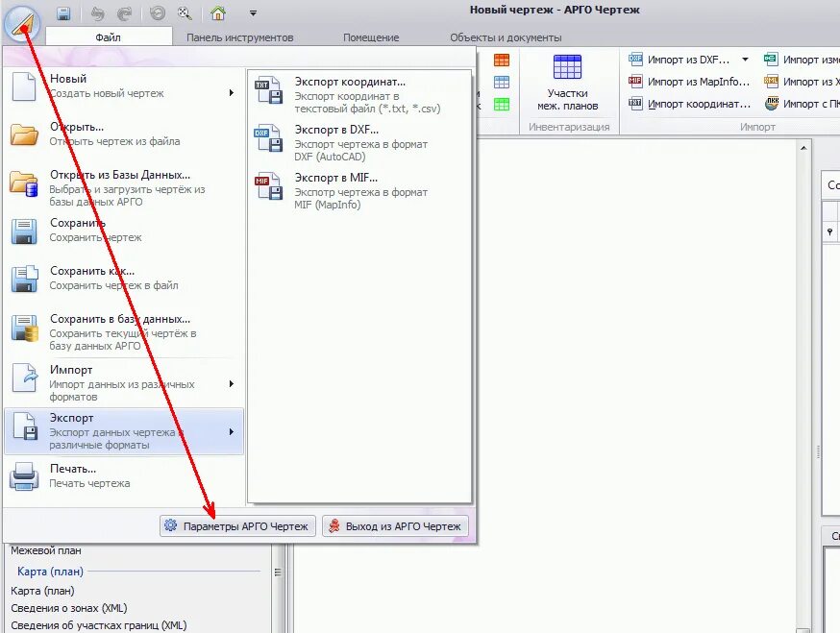Click the circular refresh icon in quick toolbar
The image size is (840, 633).
[157, 12]
